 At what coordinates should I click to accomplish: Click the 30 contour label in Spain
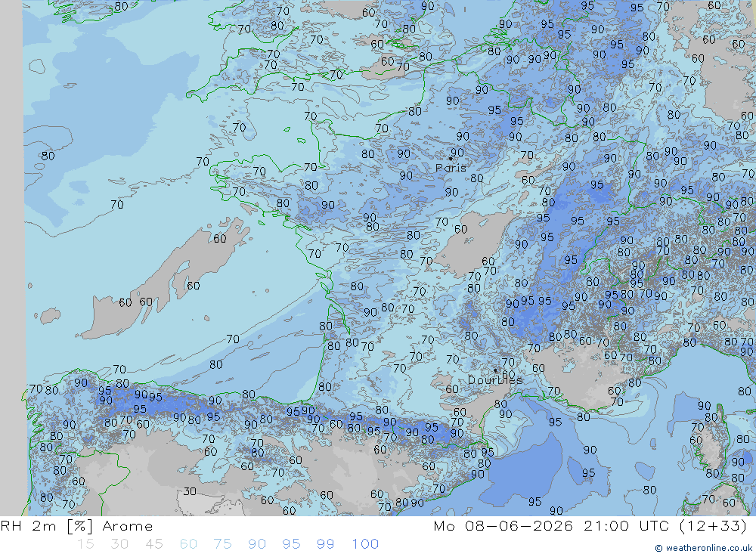[x=190, y=491]
